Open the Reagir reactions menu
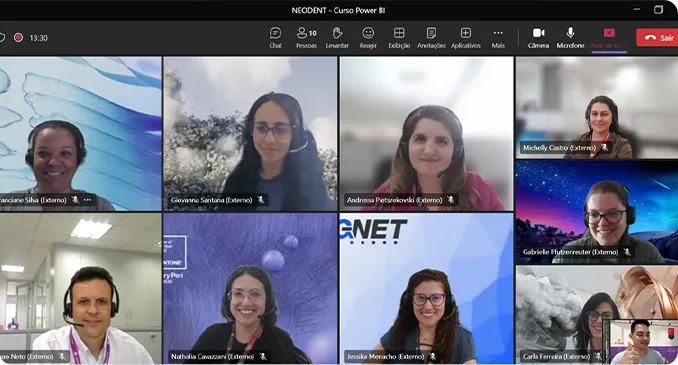 [x=368, y=38]
